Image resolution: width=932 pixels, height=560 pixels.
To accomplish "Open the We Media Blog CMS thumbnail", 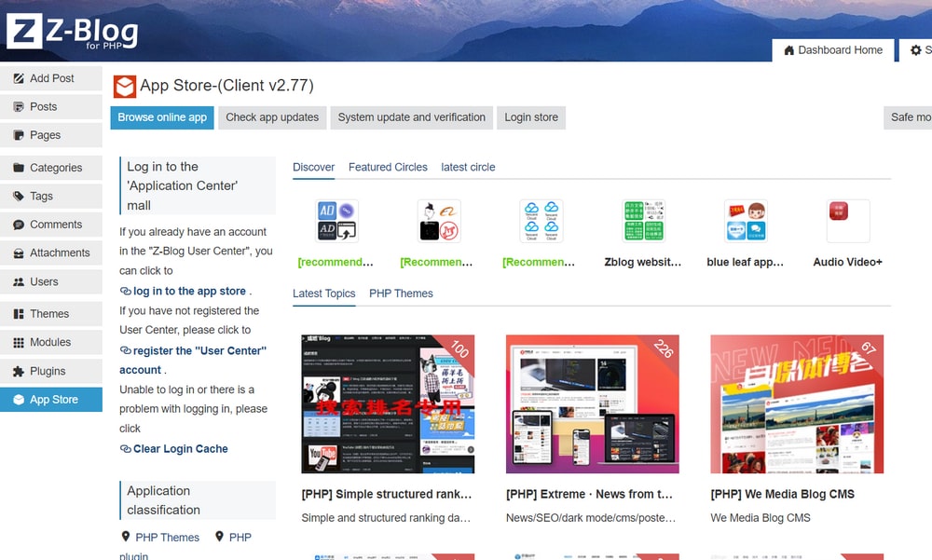I will click(x=797, y=404).
